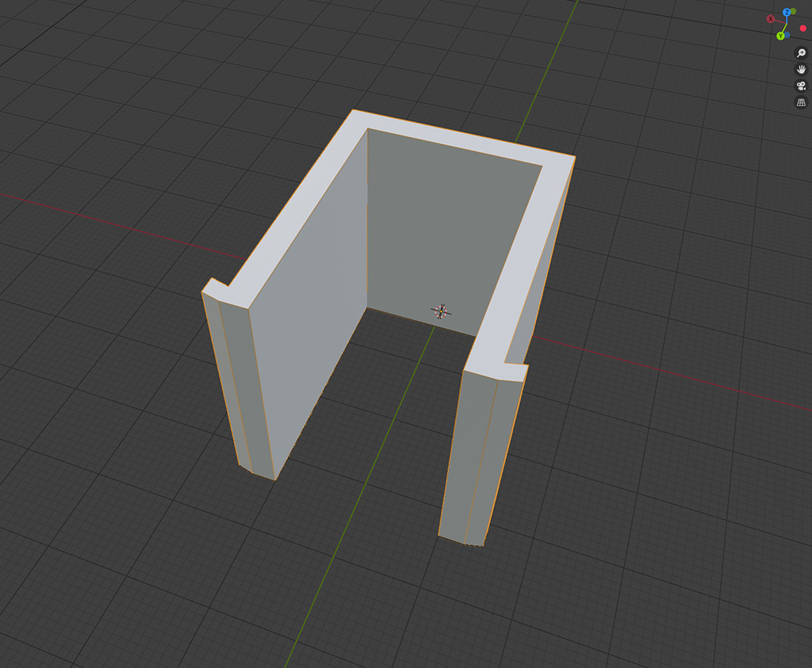Click the unlabeled dark blue negative Z gizmo dot
Viewport: 812px width, 668px height.
pyautogui.click(x=787, y=35)
